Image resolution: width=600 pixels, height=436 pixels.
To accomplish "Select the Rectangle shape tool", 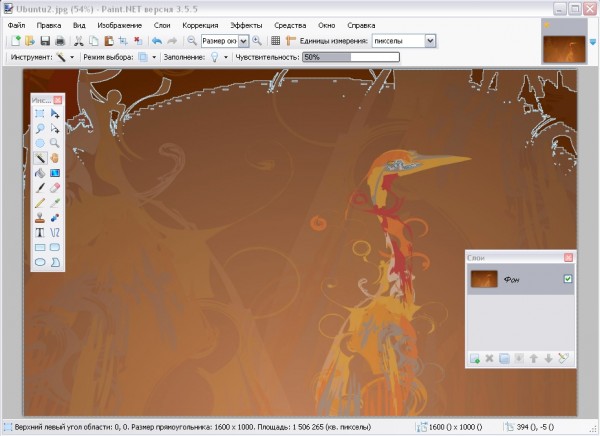I will pyautogui.click(x=40, y=247).
